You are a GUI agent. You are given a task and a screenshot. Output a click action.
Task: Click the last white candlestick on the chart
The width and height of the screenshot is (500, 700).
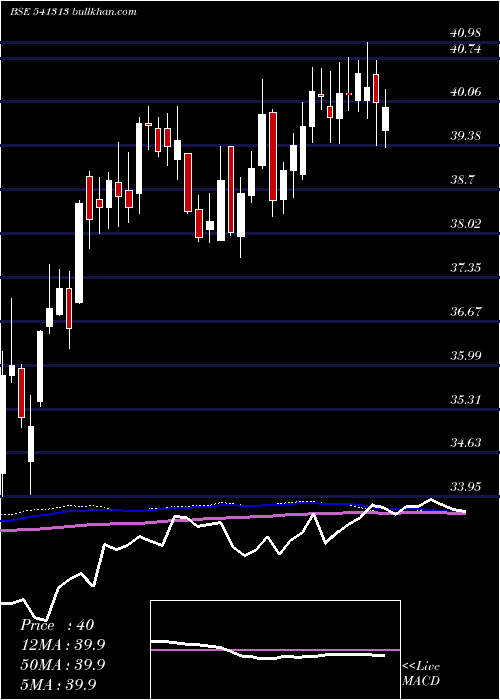[385, 119]
